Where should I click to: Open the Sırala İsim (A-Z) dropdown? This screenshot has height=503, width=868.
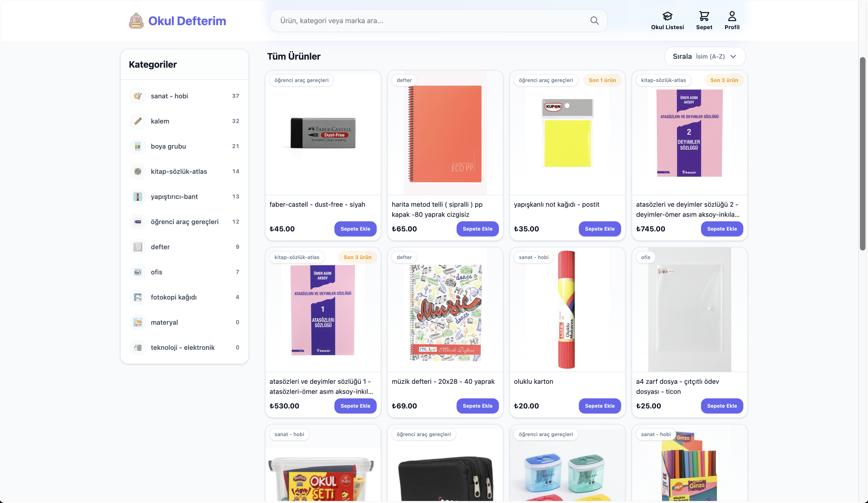704,57
